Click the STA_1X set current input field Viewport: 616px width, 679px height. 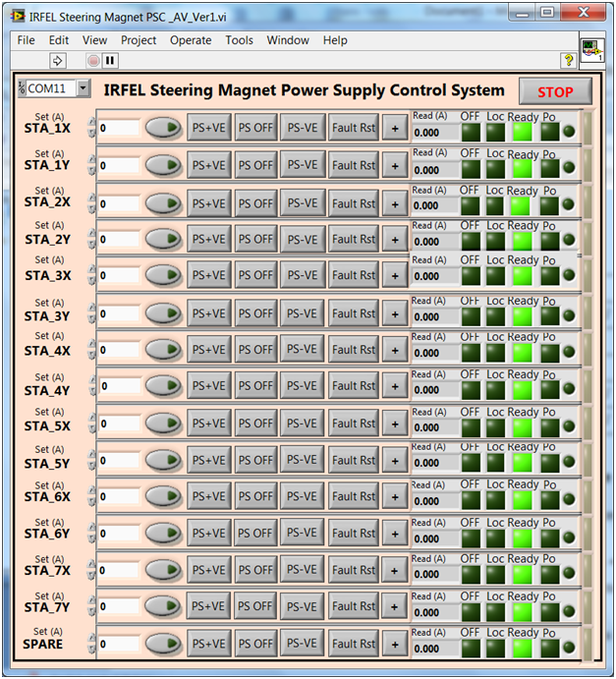point(119,128)
